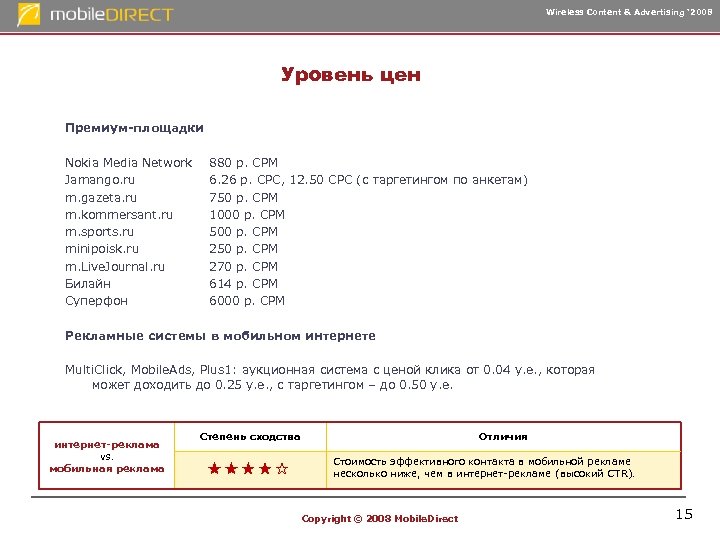The width and height of the screenshot is (720, 540).
Task: Click the 'интернет-реклама' table label
Action: 107,444
